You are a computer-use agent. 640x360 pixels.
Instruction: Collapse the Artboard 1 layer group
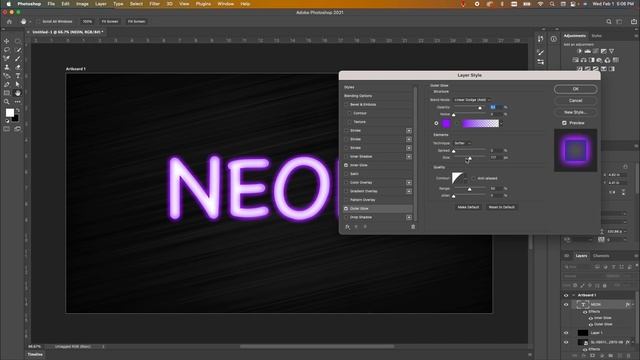(x=573, y=295)
